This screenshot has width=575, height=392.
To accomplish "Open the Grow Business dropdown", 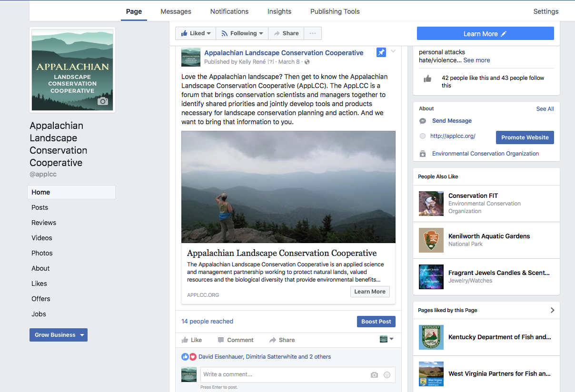I will (59, 335).
